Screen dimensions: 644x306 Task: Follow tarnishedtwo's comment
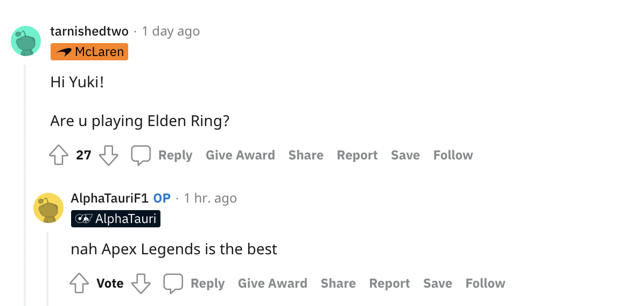(453, 155)
